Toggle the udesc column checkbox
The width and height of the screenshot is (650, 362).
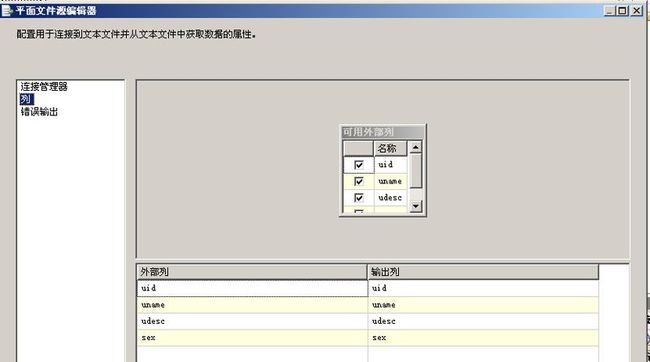[x=359, y=198]
